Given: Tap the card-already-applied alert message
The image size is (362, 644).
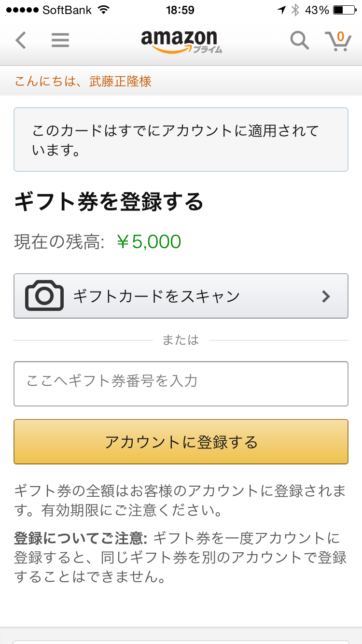Looking at the screenshot, I should tap(181, 140).
